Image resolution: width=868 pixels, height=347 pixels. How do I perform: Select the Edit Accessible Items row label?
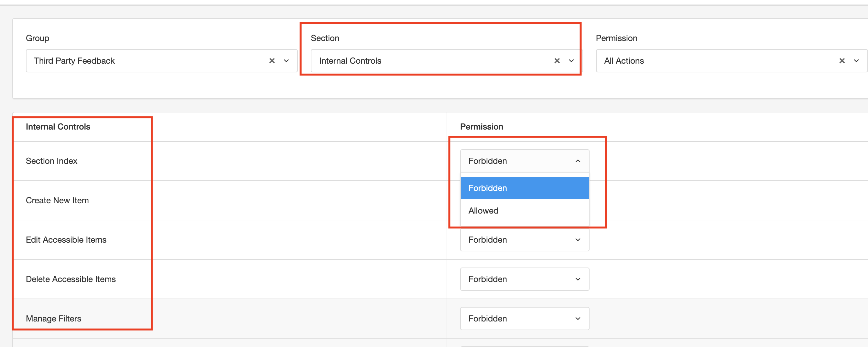[66, 240]
